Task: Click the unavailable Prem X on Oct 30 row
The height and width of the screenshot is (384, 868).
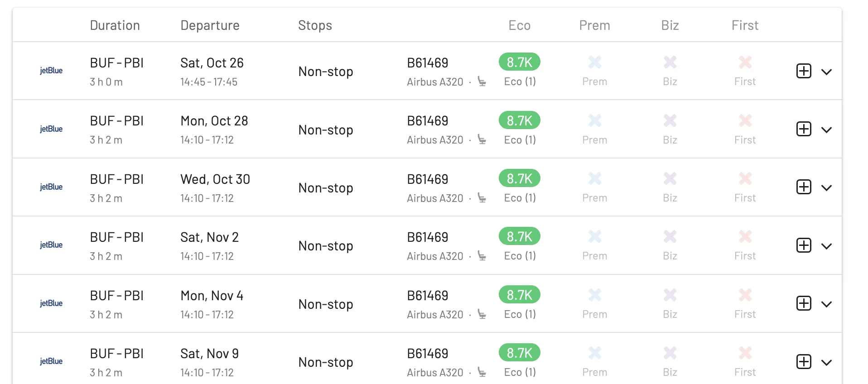Action: tap(595, 178)
